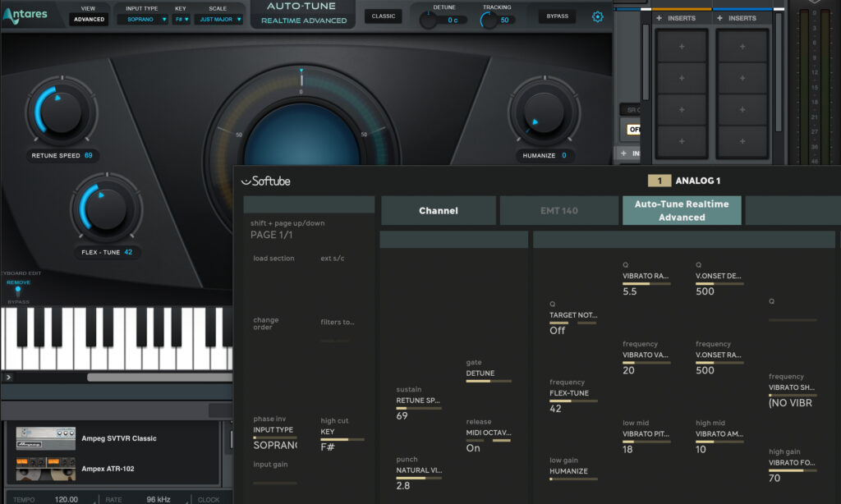Screen dimensions: 841x504
Task: Click the Flex-Tune knob
Action: click(106, 209)
